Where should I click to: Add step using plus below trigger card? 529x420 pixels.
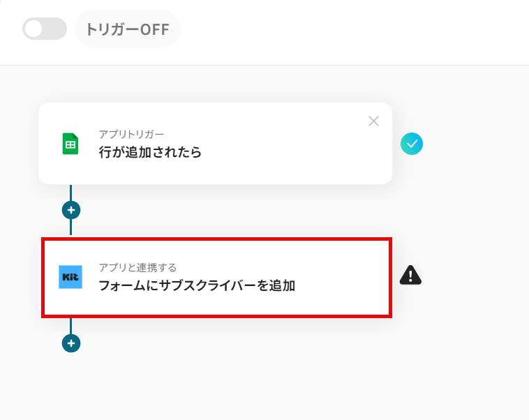pyautogui.click(x=71, y=209)
